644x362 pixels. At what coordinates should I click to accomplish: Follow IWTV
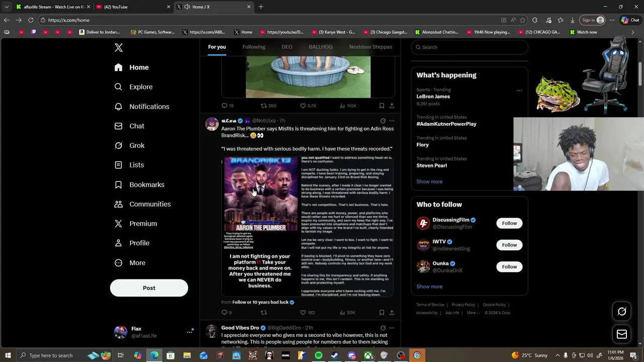click(509, 245)
